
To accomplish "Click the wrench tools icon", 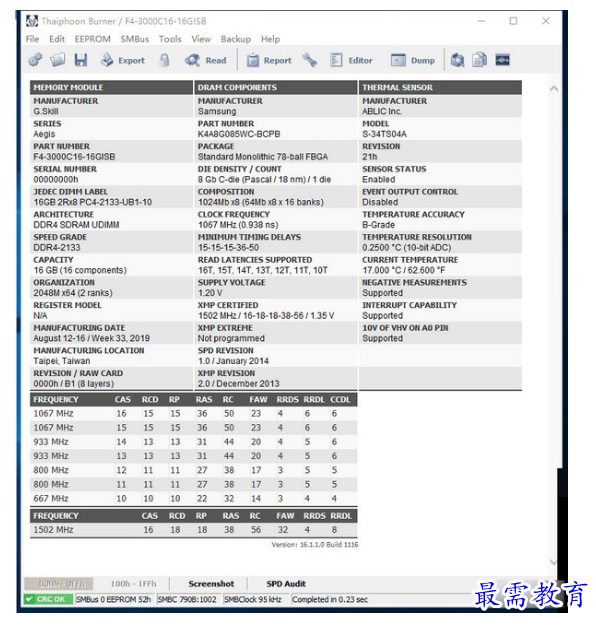I will 310,60.
